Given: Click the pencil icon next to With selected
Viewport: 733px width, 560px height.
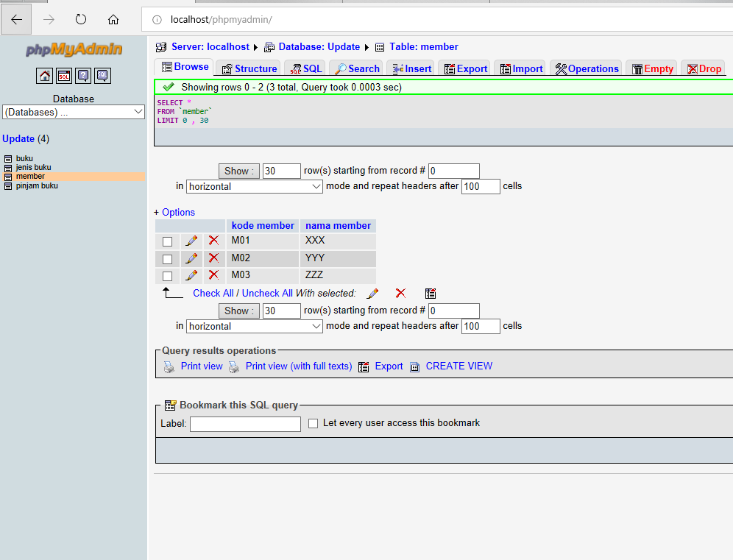Looking at the screenshot, I should coord(372,293).
